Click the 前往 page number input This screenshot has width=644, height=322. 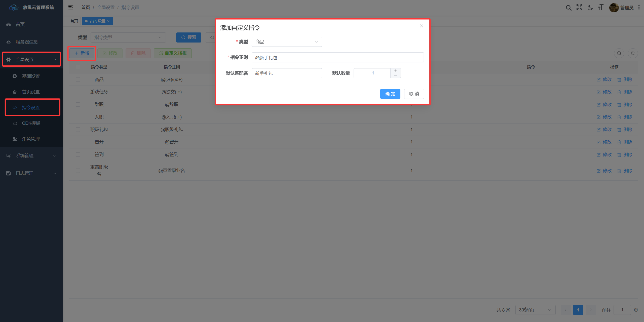pyautogui.click(x=622, y=310)
